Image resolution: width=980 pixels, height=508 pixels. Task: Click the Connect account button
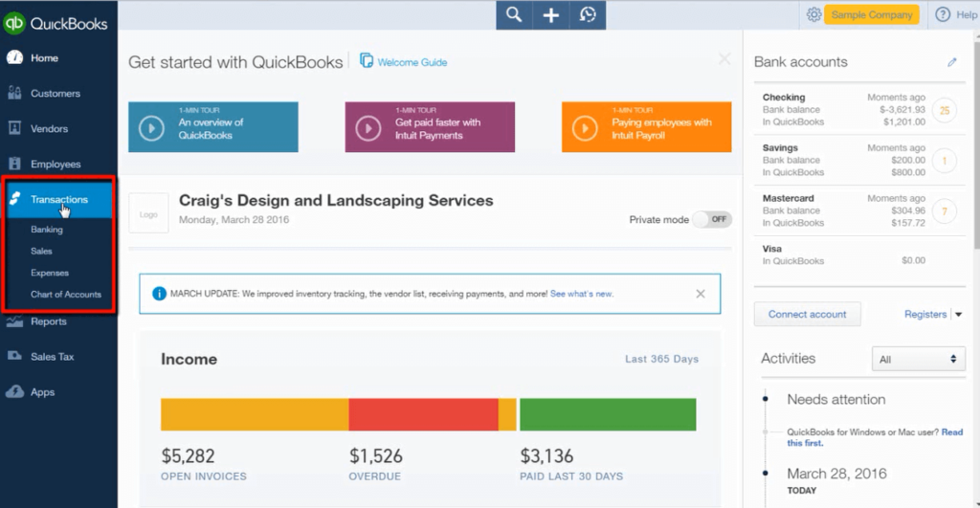(x=807, y=315)
